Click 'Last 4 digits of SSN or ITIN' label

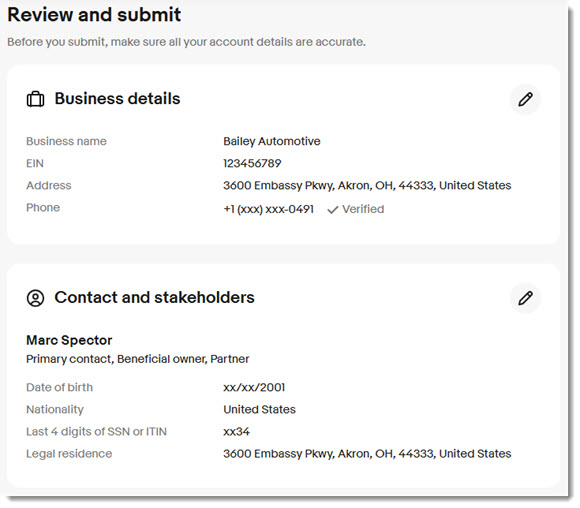coord(97,432)
